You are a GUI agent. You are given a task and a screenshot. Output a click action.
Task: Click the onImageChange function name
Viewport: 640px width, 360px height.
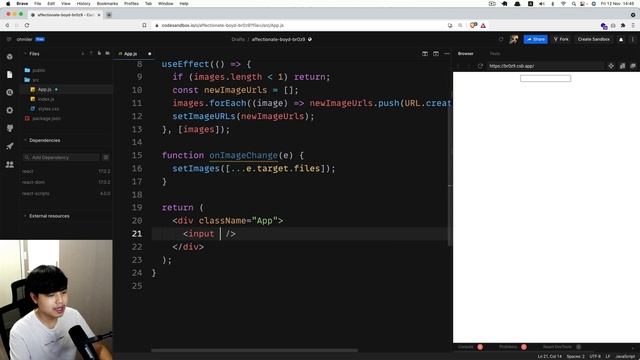pyautogui.click(x=243, y=155)
